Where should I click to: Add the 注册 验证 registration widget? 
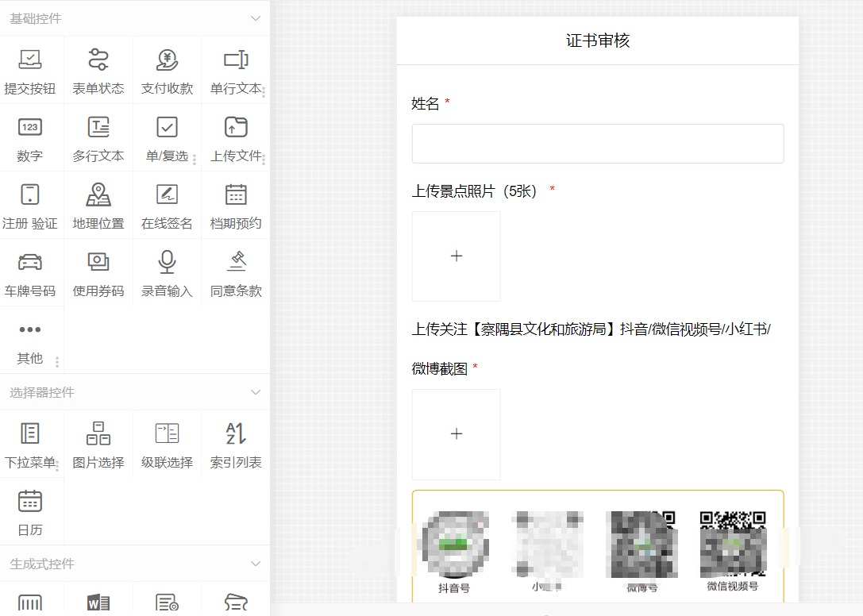29,206
